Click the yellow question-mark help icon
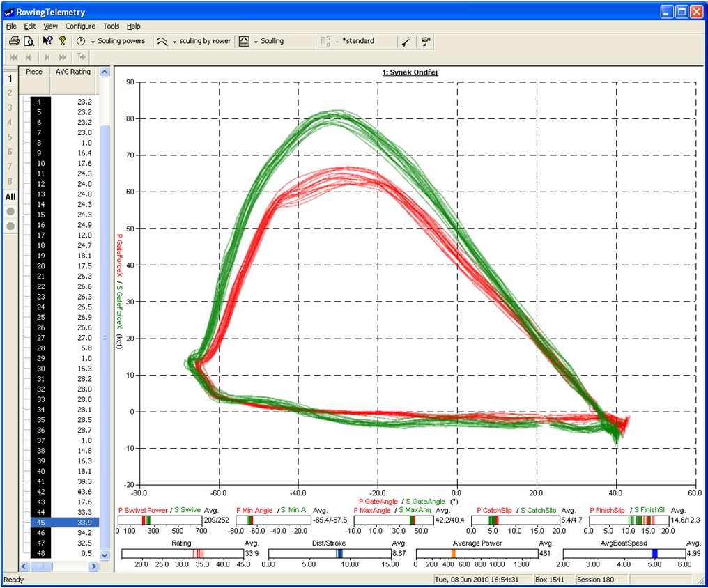708x588 pixels. click(x=62, y=41)
